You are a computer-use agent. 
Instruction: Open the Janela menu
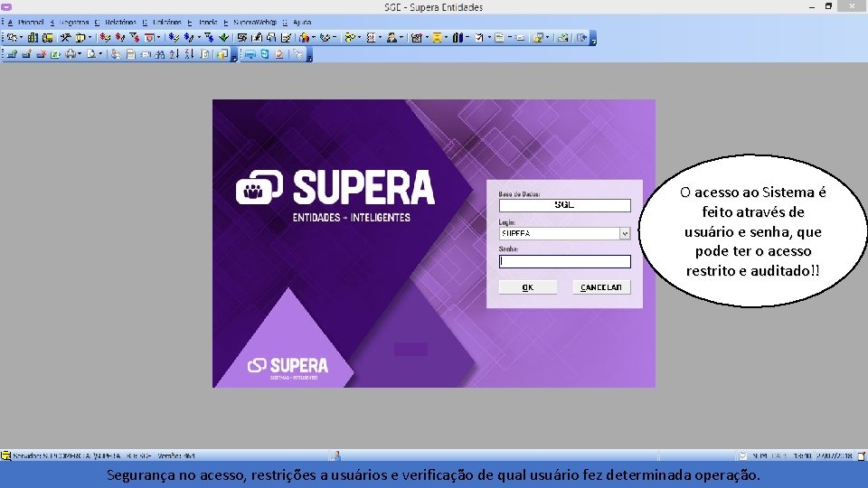pos(208,22)
